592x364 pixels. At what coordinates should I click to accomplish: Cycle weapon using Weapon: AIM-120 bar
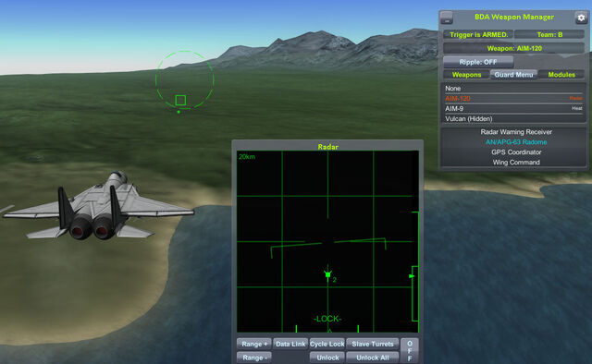[x=514, y=48]
